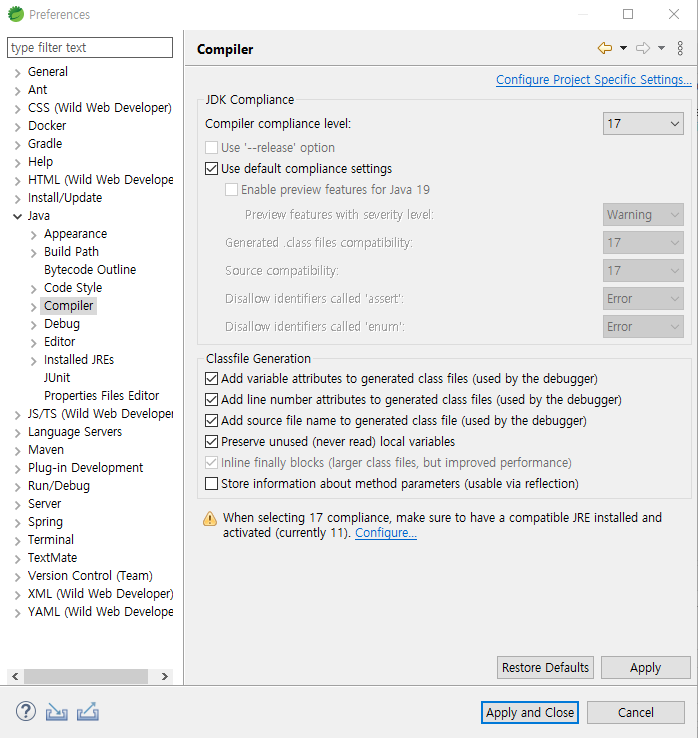This screenshot has width=698, height=738.
Task: Select Help in preferences tree
Action: 40,161
